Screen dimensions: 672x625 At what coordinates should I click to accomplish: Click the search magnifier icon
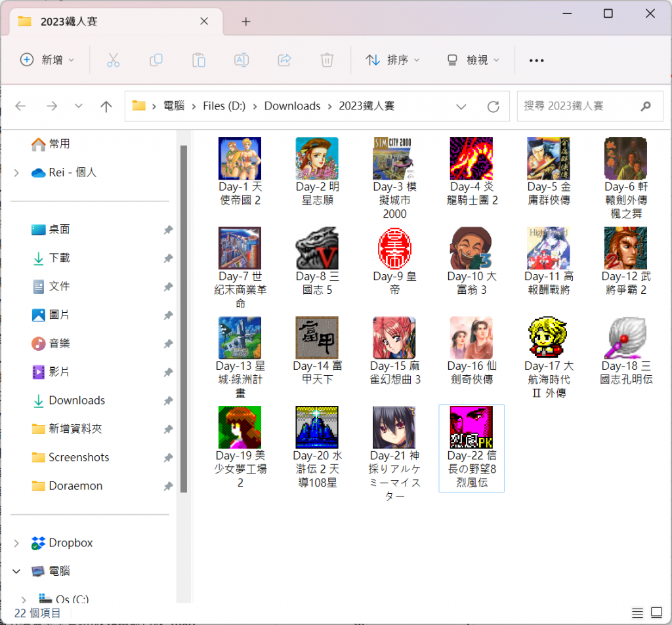pyautogui.click(x=646, y=106)
